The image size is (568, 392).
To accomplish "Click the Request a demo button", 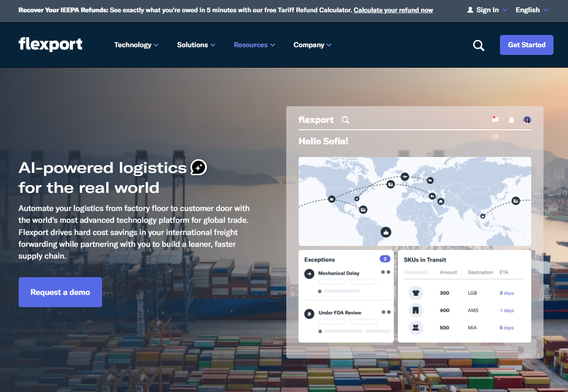I will (60, 292).
